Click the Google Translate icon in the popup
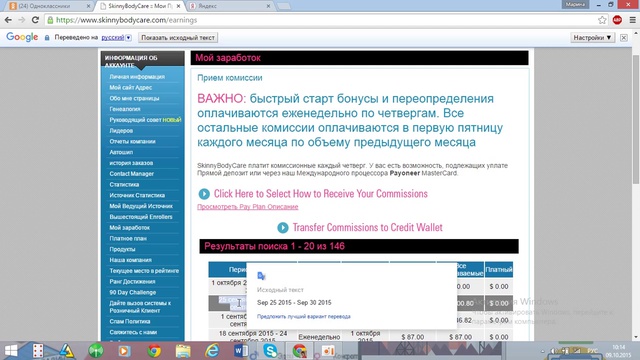The image size is (640, 360). pos(262,276)
